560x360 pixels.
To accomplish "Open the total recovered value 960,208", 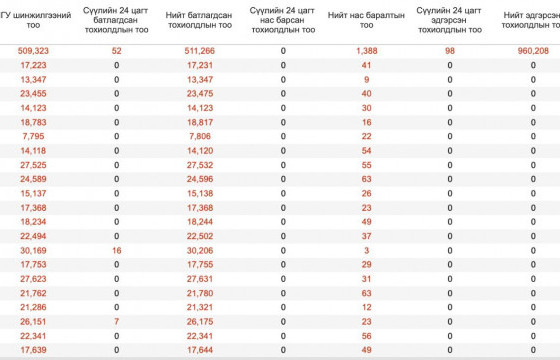I will (533, 51).
